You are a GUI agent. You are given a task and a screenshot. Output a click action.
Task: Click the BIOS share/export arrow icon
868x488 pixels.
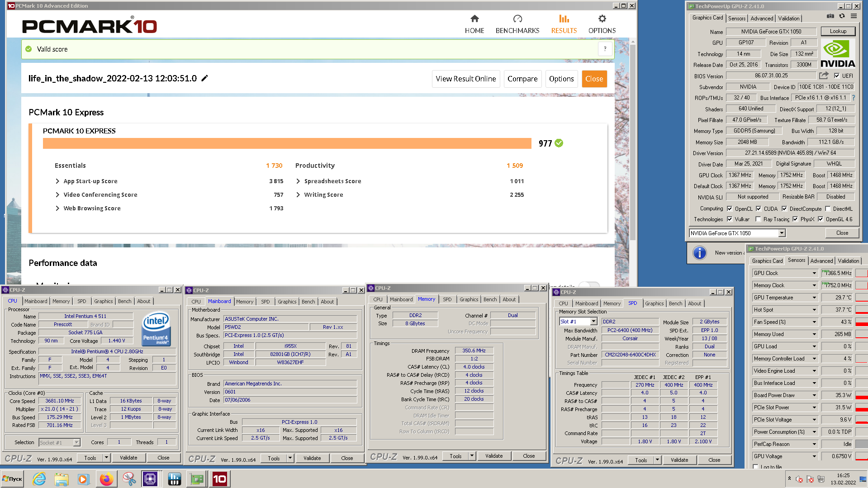(x=824, y=76)
